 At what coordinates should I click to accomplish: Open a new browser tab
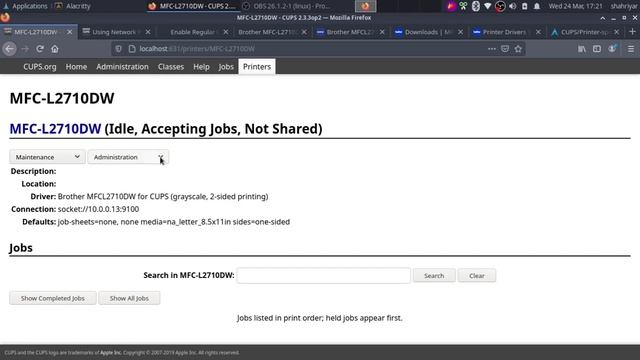click(632, 32)
